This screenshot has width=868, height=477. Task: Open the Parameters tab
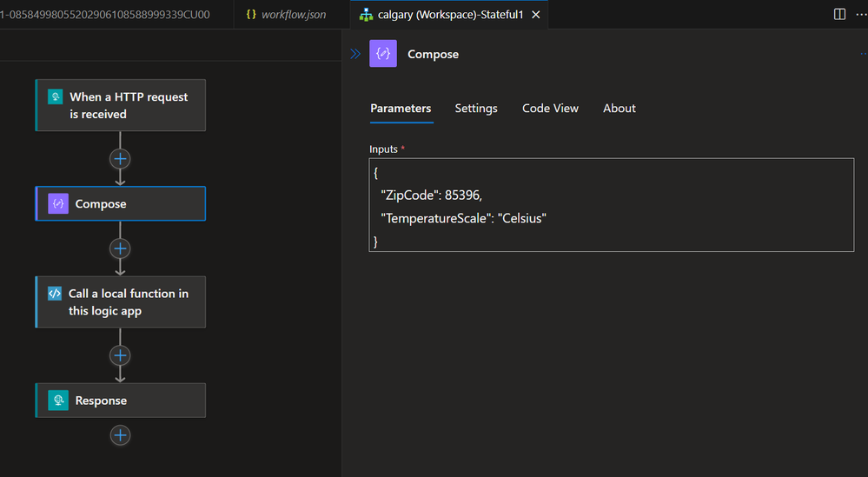tap(401, 109)
